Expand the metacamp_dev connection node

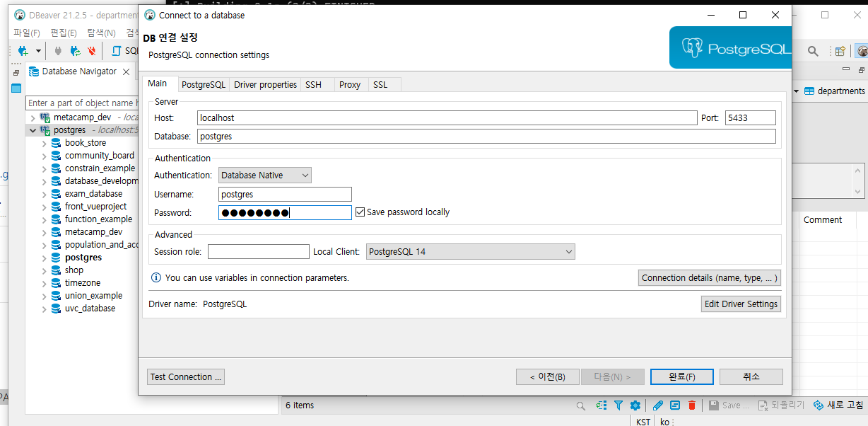pyautogui.click(x=33, y=117)
